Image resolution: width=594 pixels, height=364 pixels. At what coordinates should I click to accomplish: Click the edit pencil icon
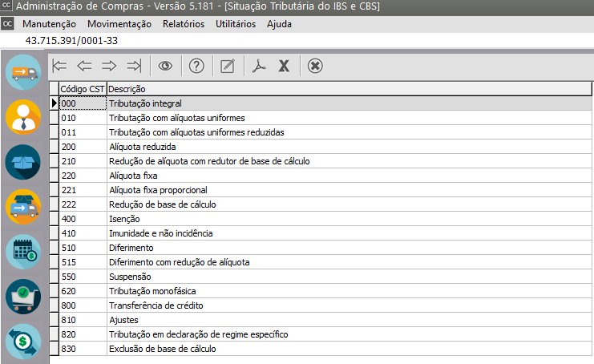228,66
